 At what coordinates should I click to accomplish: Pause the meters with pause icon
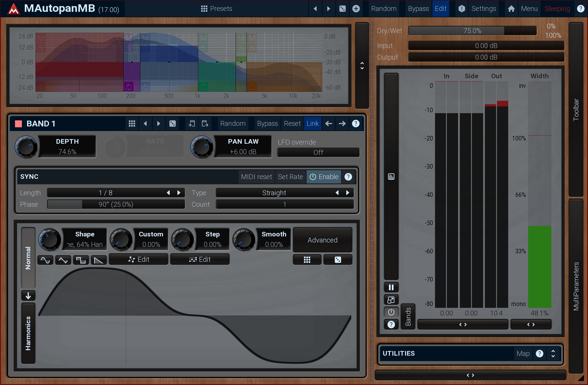pos(391,287)
